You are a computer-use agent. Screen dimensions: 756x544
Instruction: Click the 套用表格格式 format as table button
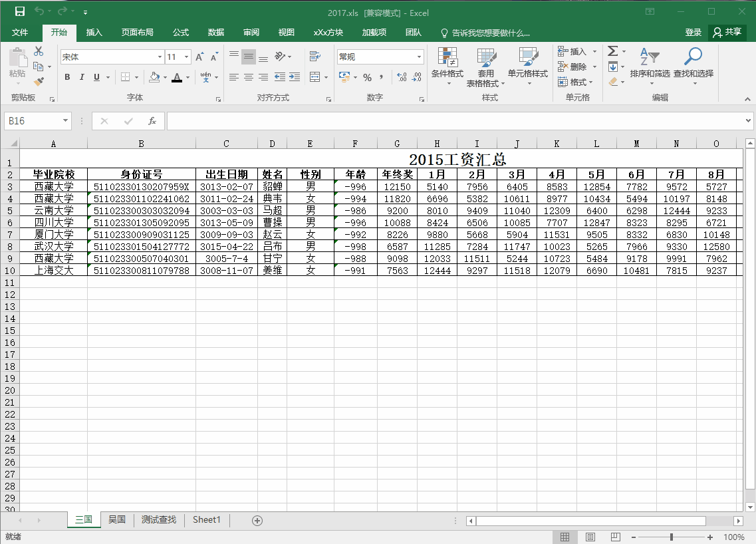click(486, 67)
